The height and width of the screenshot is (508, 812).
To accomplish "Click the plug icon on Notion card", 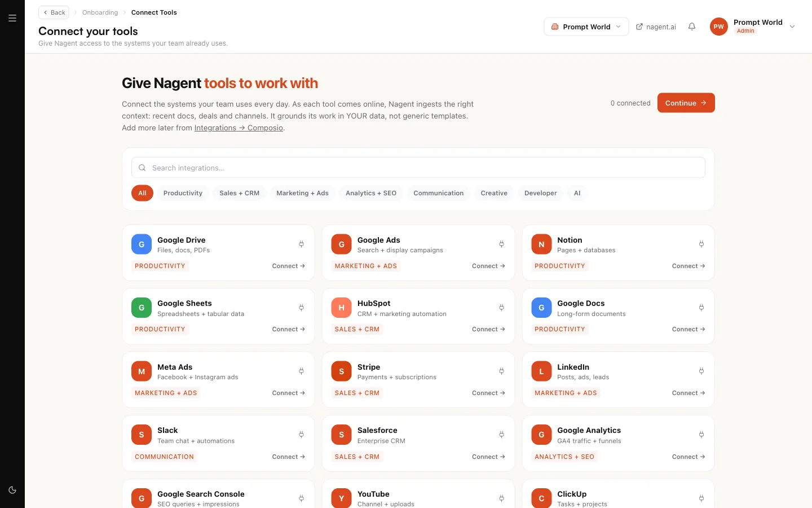I will click(x=701, y=244).
